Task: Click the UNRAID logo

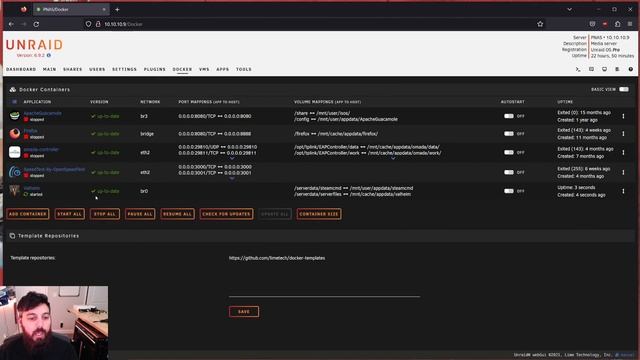Action: pyautogui.click(x=35, y=45)
